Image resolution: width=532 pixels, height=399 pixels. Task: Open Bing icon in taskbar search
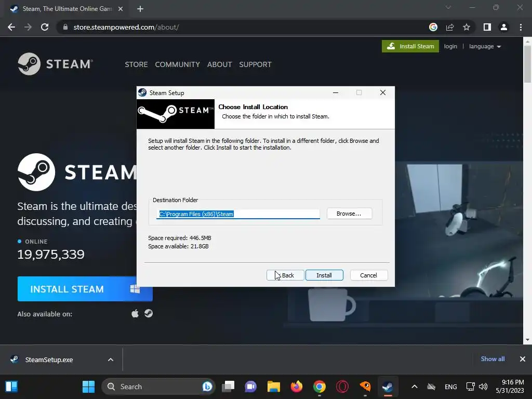[207, 387]
